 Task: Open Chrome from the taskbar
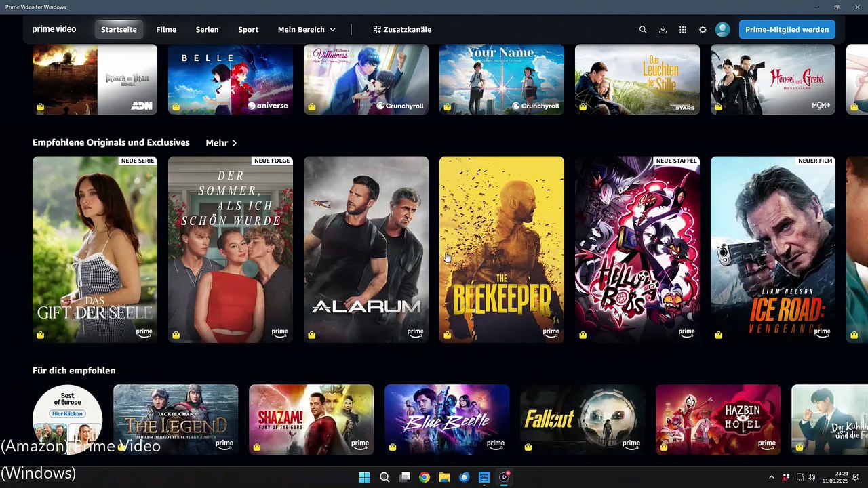click(x=425, y=477)
